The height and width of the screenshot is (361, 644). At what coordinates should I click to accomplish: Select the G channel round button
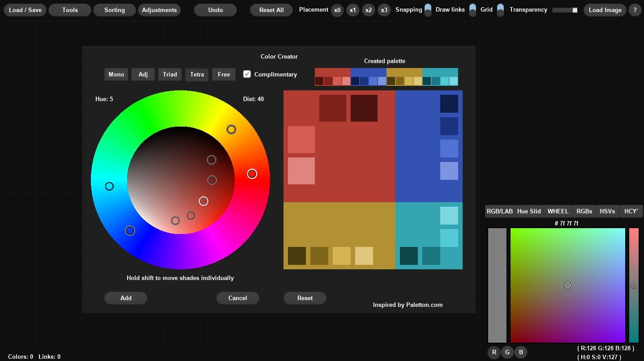[x=507, y=352]
